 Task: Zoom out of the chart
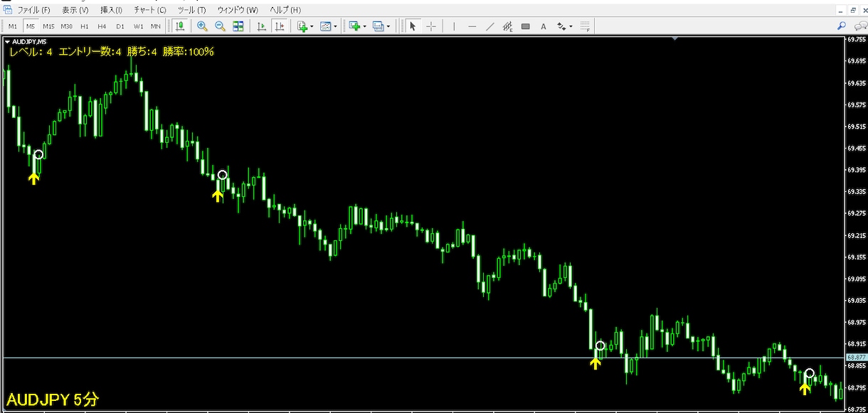(x=220, y=26)
